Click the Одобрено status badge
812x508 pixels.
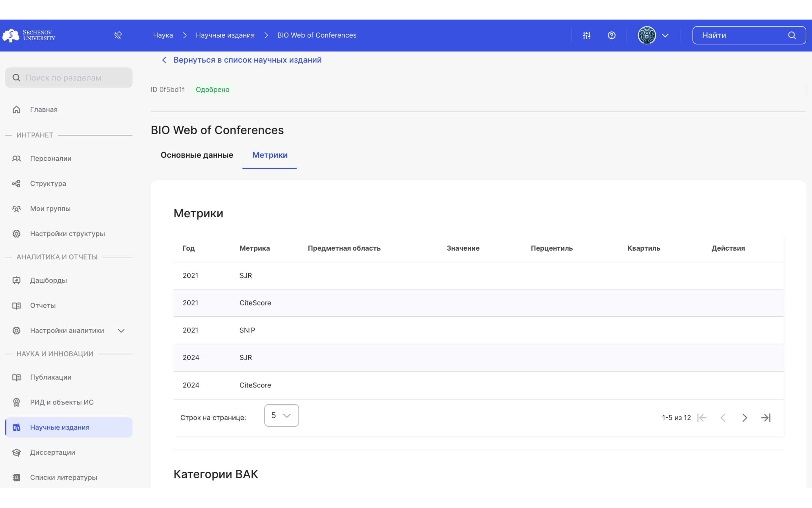(212, 90)
